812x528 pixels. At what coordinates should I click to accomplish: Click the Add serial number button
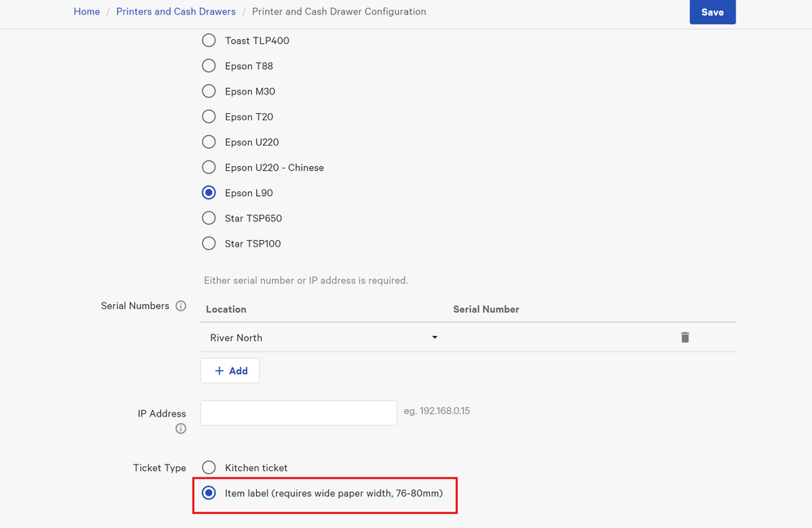(230, 371)
